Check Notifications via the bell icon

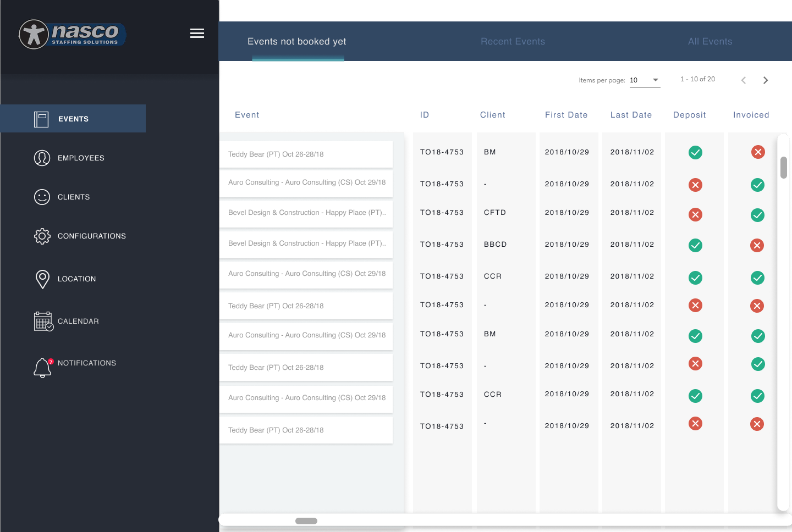pyautogui.click(x=42, y=367)
